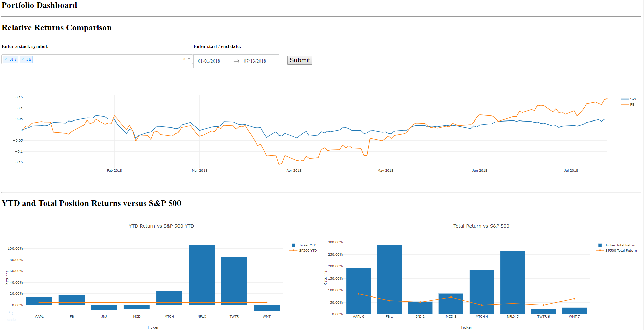
Task: Click the end date 07/13/2018 field
Action: [x=255, y=61]
